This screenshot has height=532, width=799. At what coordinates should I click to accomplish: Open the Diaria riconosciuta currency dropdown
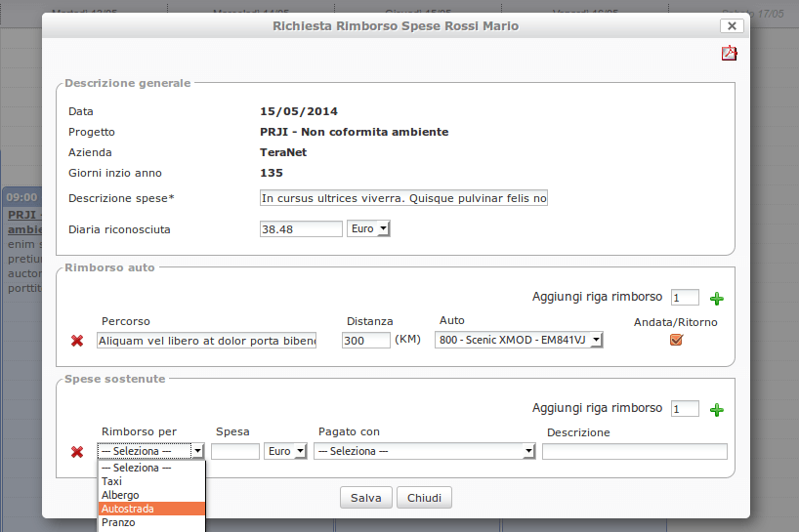[368, 228]
